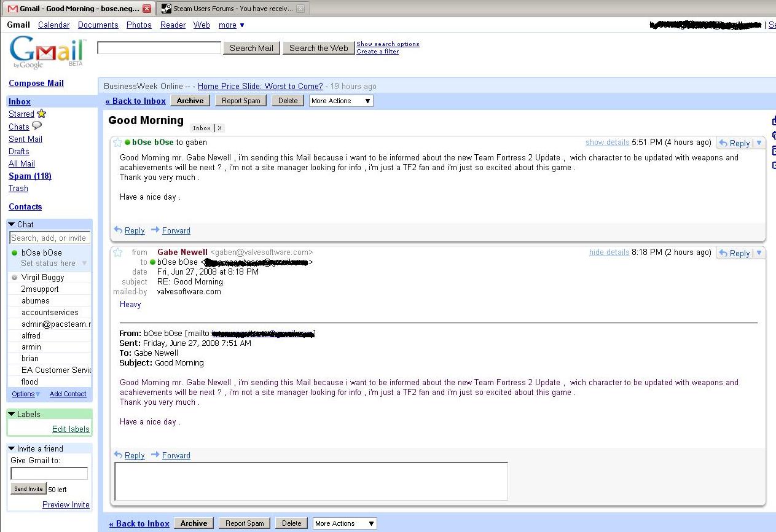
Task: Open the Sent Mail folder
Action: 25,139
